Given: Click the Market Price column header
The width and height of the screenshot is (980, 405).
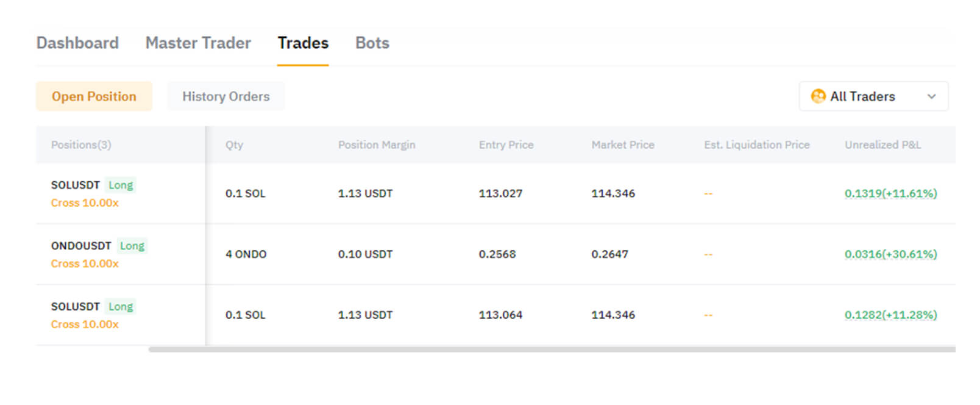Looking at the screenshot, I should click(x=622, y=145).
